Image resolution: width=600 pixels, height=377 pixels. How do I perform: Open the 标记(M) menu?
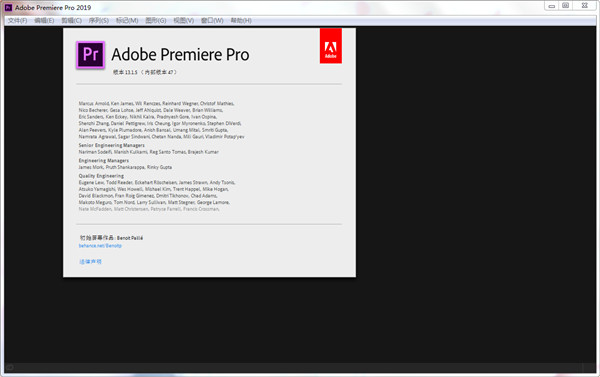point(127,21)
